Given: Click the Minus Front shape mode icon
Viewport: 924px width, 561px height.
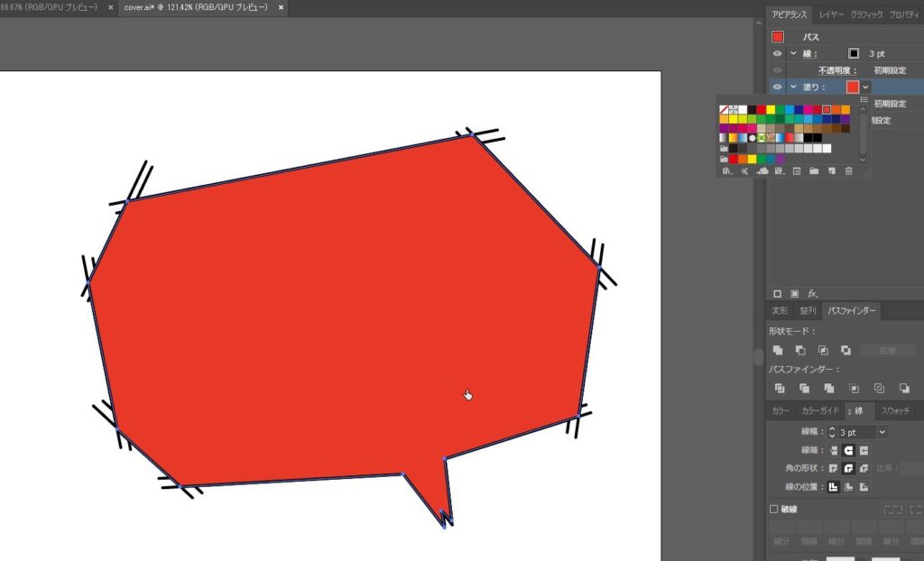Looking at the screenshot, I should 800,350.
